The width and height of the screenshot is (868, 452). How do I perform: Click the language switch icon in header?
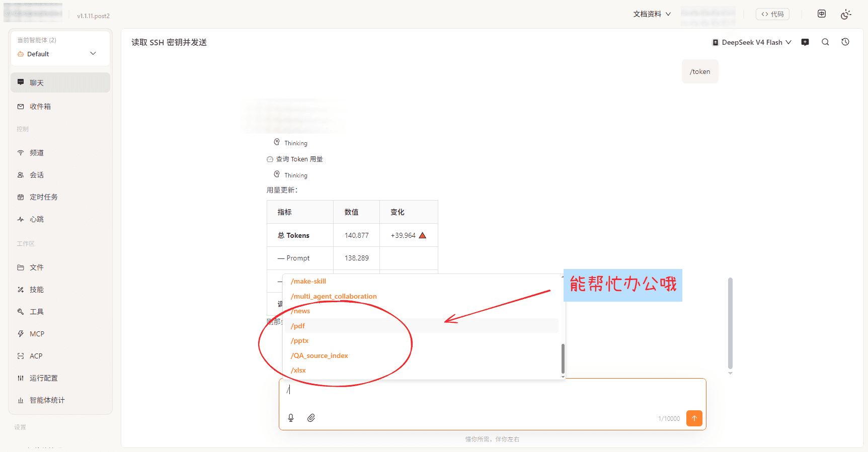coord(822,14)
